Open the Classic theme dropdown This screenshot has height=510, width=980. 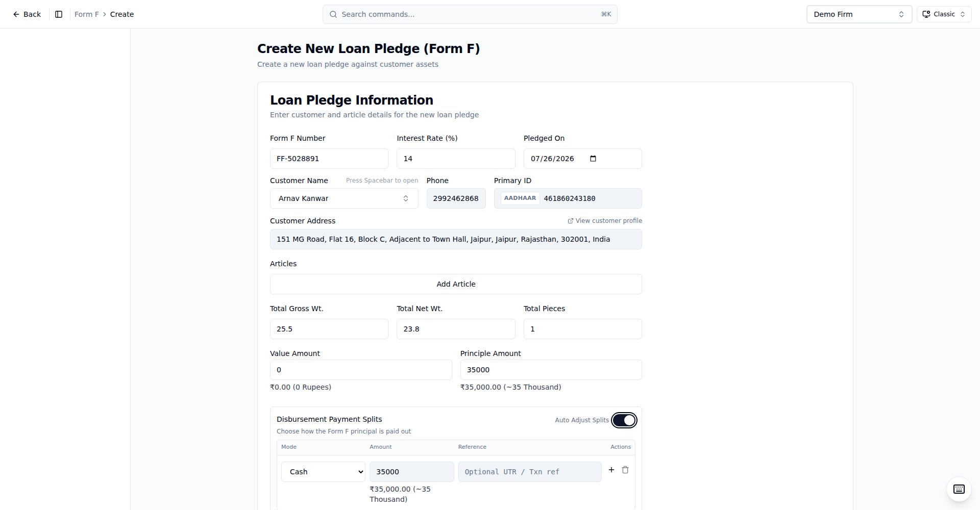(x=944, y=14)
